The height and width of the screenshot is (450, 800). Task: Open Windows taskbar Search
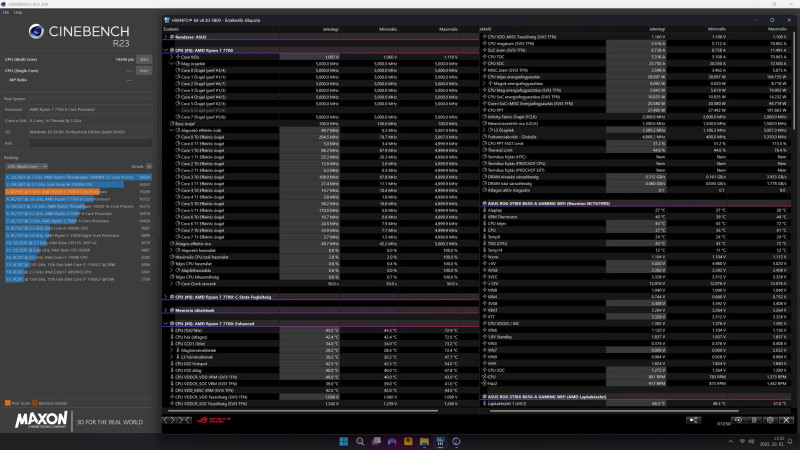point(360,441)
